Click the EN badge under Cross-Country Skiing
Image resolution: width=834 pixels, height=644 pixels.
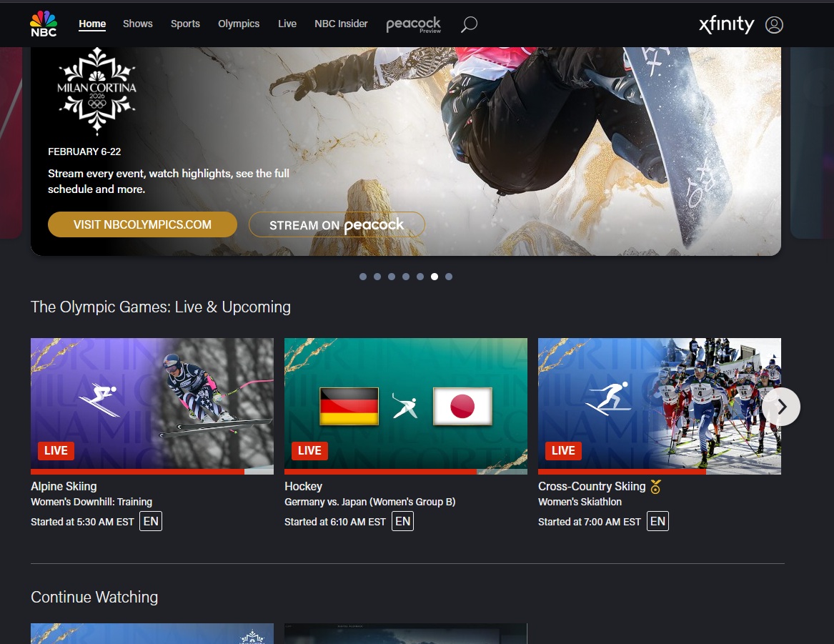(657, 521)
